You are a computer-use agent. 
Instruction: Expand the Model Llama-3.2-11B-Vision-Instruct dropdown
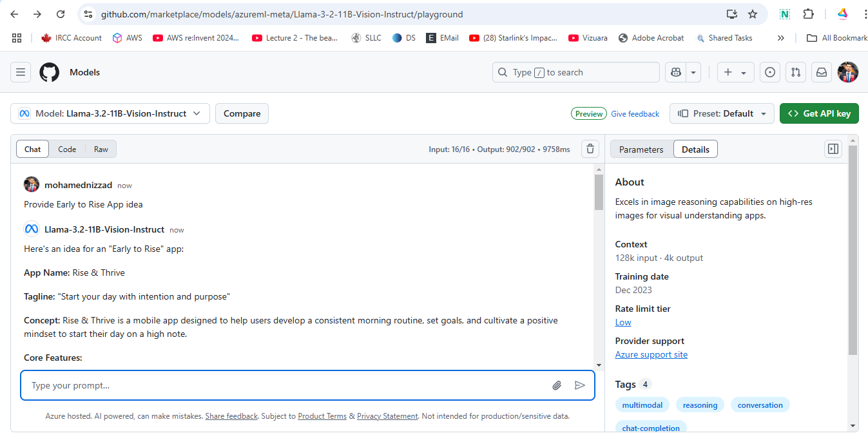(x=110, y=113)
